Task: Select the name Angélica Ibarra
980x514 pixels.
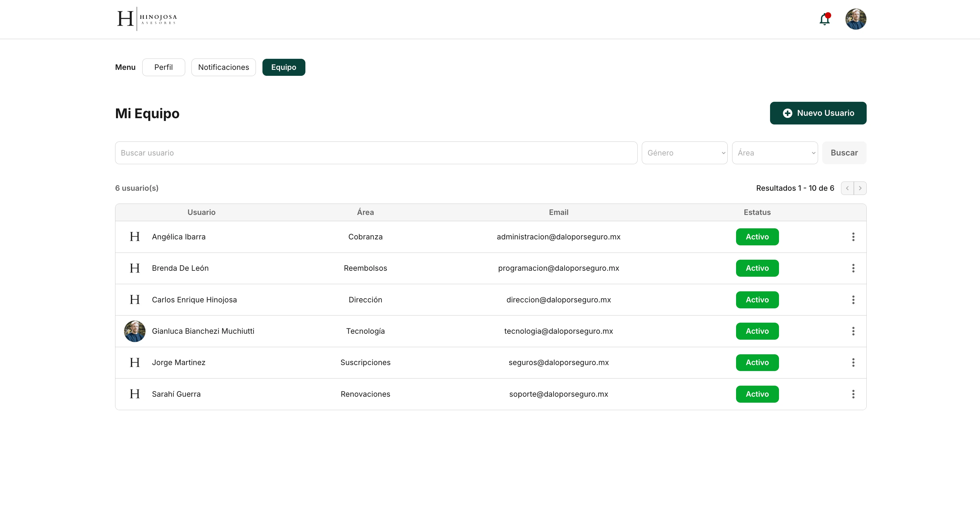Action: [178, 237]
